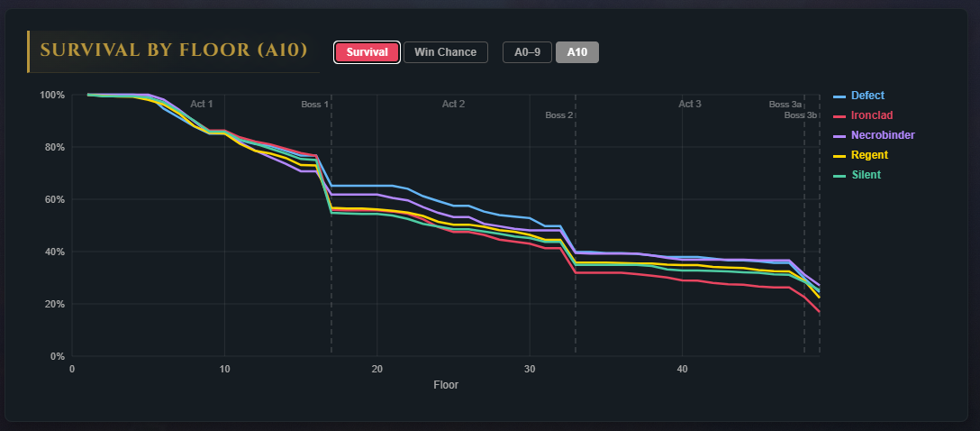Click the Boss 2 marker label
Screen dimensions: 980x431
pyautogui.click(x=558, y=115)
